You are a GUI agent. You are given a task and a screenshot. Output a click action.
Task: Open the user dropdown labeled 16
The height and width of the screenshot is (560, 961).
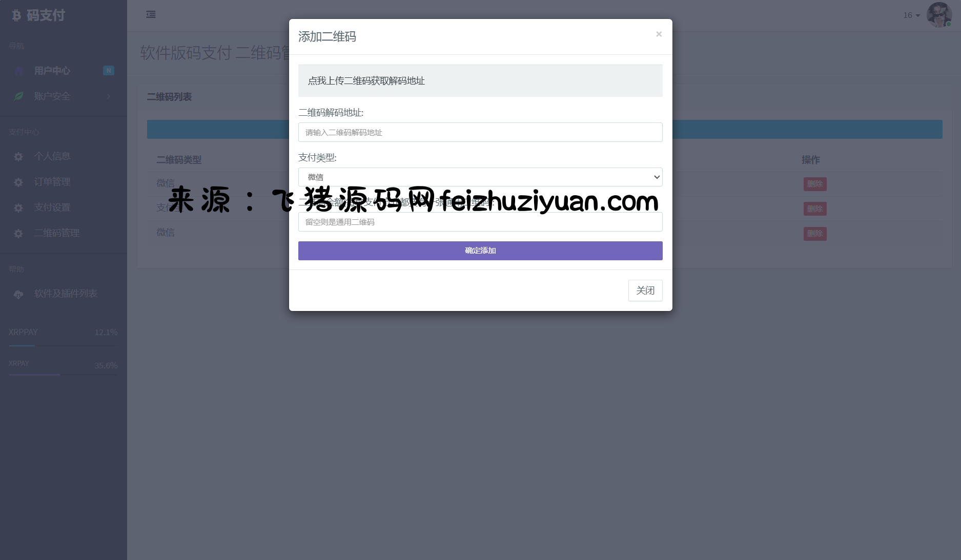(911, 15)
